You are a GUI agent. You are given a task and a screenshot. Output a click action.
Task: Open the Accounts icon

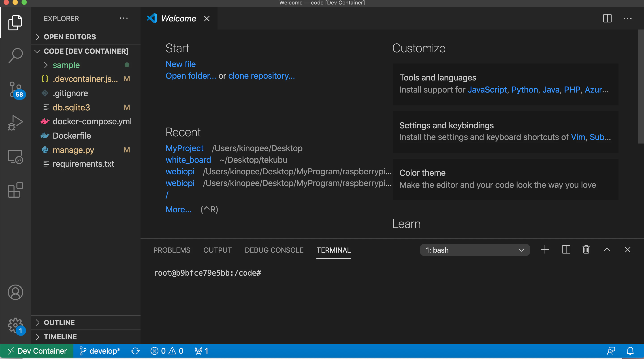pyautogui.click(x=15, y=292)
